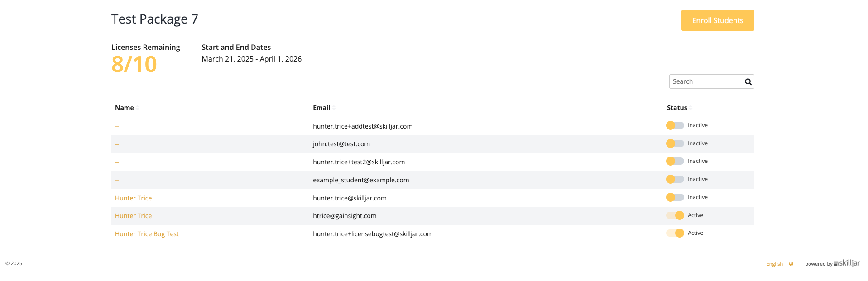Deactivate the htrice@gainsight.com status toggle
The image size is (868, 281).
click(675, 215)
